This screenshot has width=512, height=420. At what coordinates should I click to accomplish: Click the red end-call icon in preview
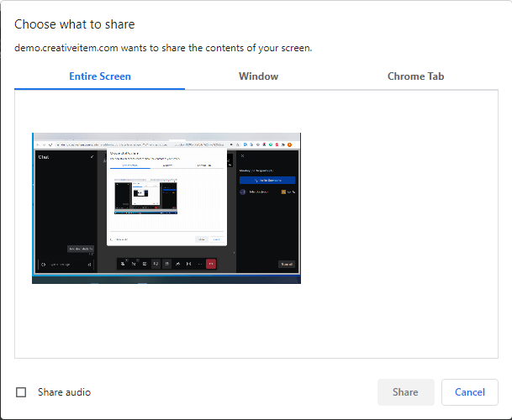(211, 264)
